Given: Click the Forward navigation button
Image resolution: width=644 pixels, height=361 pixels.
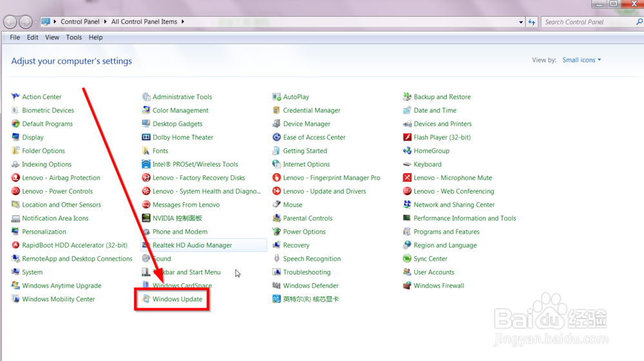Looking at the screenshot, I should pyautogui.click(x=26, y=22).
